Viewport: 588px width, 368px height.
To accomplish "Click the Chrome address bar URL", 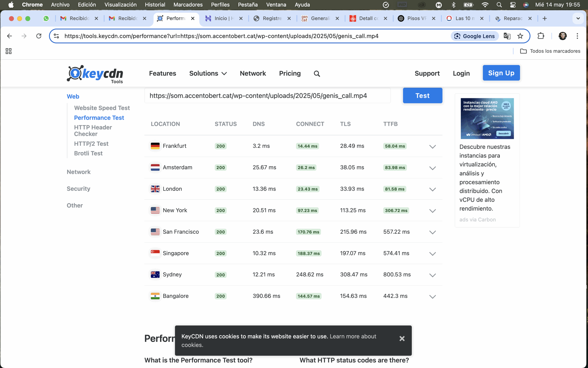I will coord(221,36).
